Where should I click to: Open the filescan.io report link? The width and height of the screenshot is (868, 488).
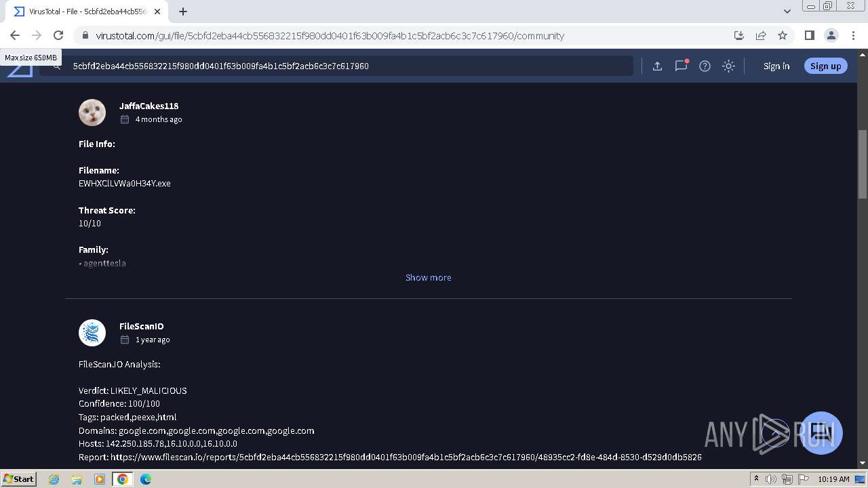(x=406, y=457)
